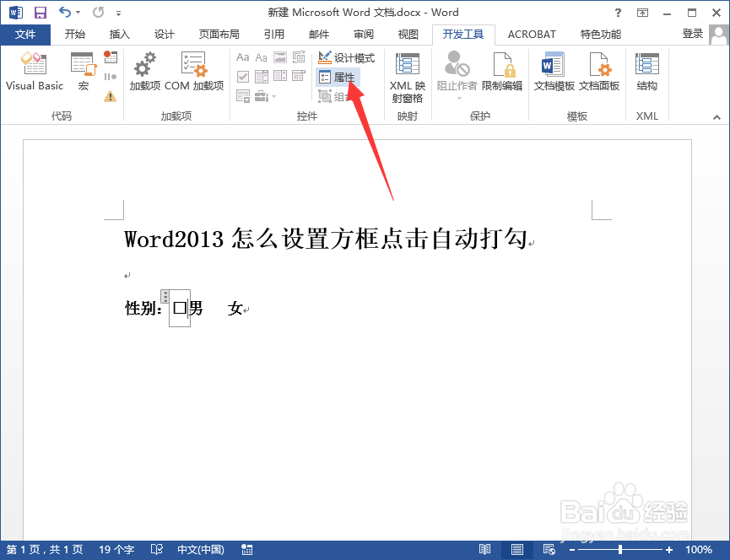Open the Word Help question mark

point(619,13)
